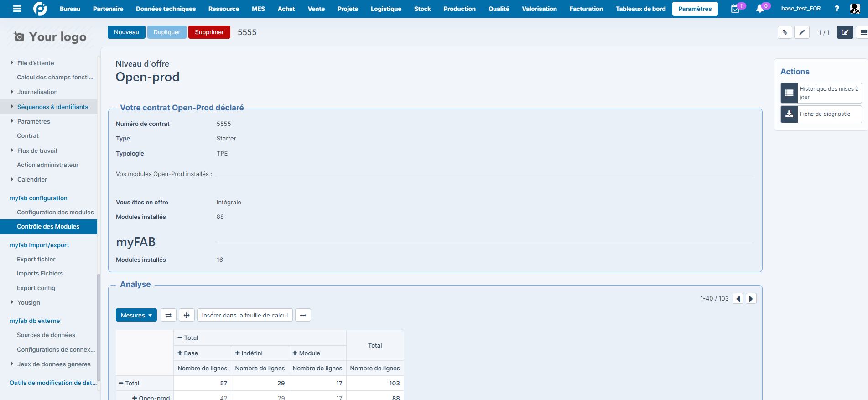The height and width of the screenshot is (400, 868).
Task: Open the notifications bell icon
Action: pyautogui.click(x=760, y=9)
